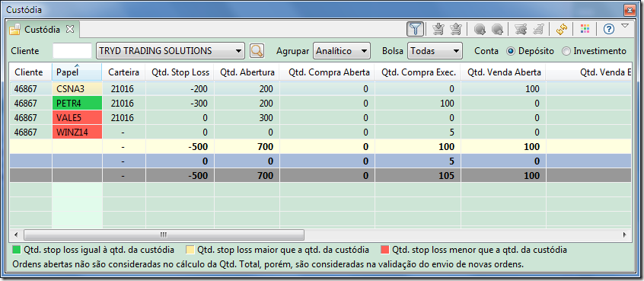This screenshot has height=281, width=644.
Task: Close the Custódia tab with X
Action: point(70,29)
